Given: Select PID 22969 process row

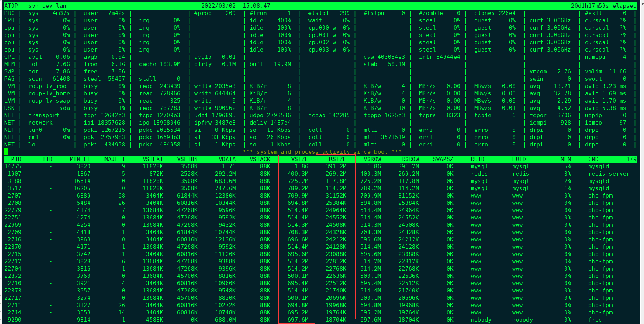Looking at the screenshot, I should 320,225.
